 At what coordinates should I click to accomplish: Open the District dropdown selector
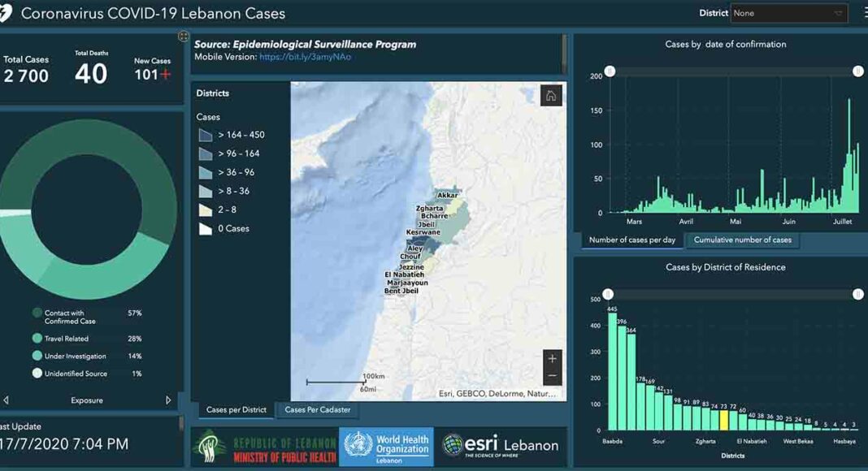(789, 14)
